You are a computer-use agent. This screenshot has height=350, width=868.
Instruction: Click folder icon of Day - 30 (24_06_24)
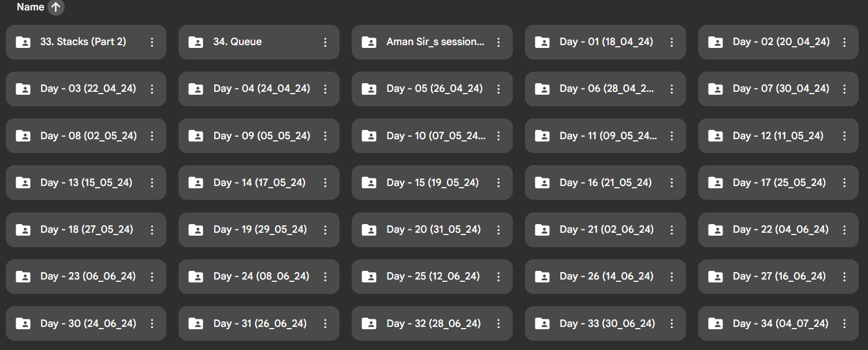coord(23,323)
